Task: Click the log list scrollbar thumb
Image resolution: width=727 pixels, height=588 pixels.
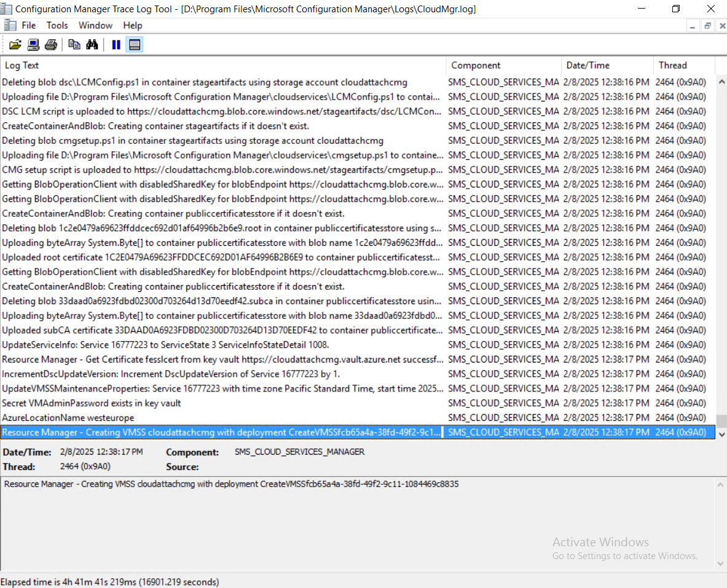Action: (x=721, y=421)
